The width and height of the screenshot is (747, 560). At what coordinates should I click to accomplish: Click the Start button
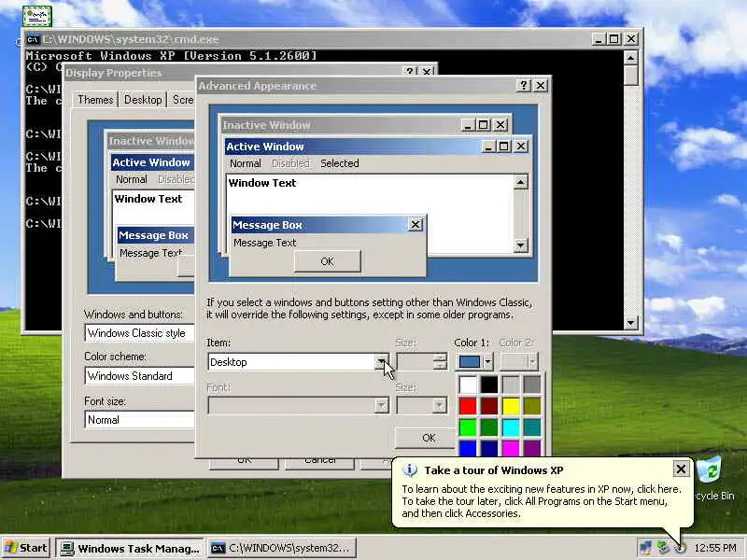tap(26, 548)
